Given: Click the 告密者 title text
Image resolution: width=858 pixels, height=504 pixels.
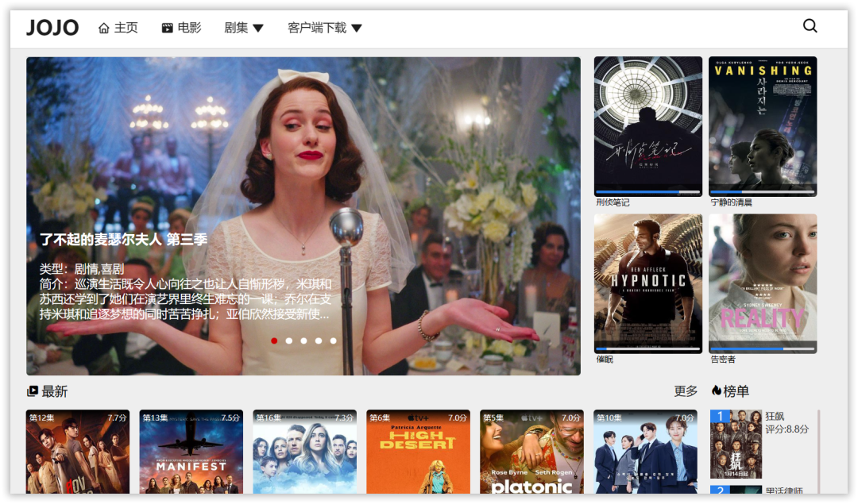Looking at the screenshot, I should coord(723,359).
